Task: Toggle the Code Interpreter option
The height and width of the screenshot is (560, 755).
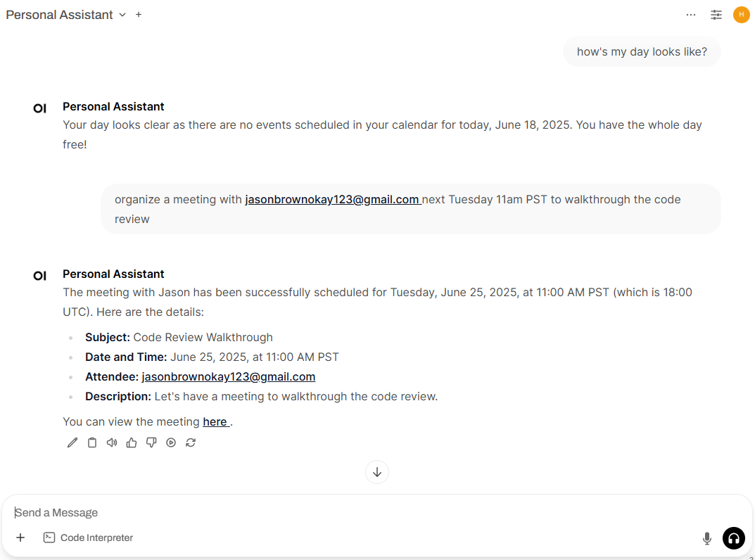Action: [x=89, y=537]
